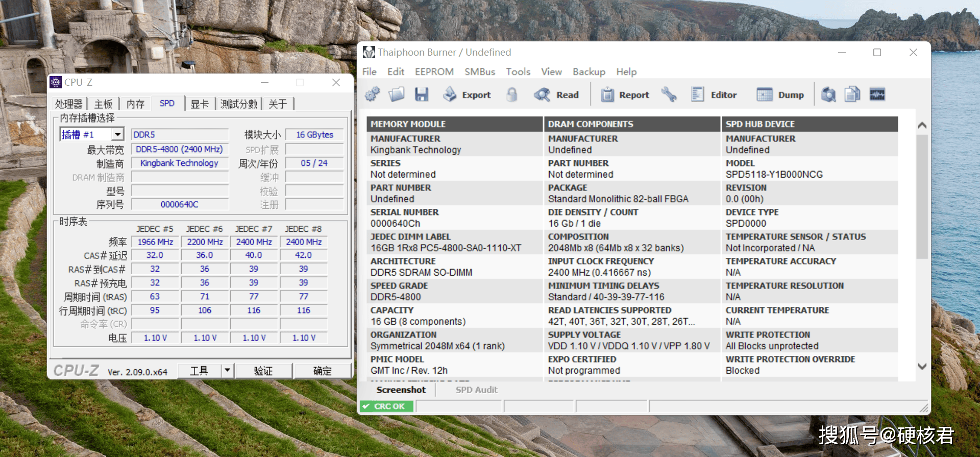Switch to the 关于 tab in CPU-Z
This screenshot has height=457, width=980.
[278, 104]
